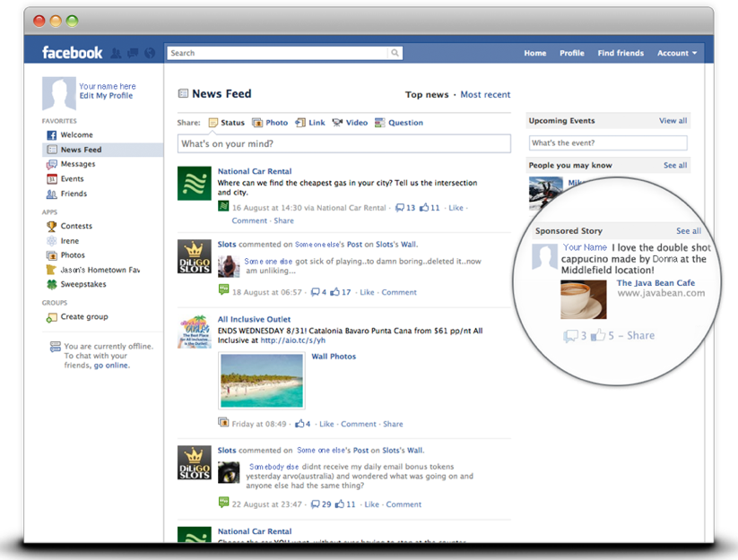Click the What's the event field

coord(608,143)
